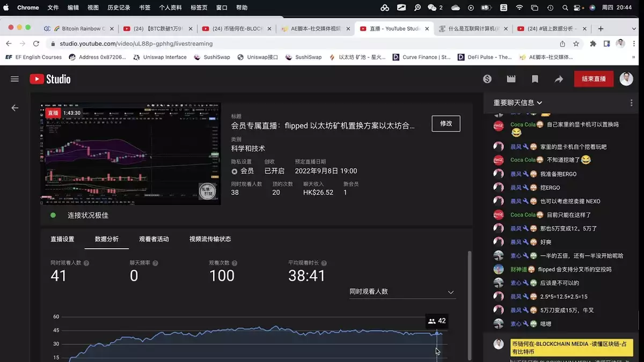Open the Curve Finance bookmark
644x362 pixels.
coord(422,57)
